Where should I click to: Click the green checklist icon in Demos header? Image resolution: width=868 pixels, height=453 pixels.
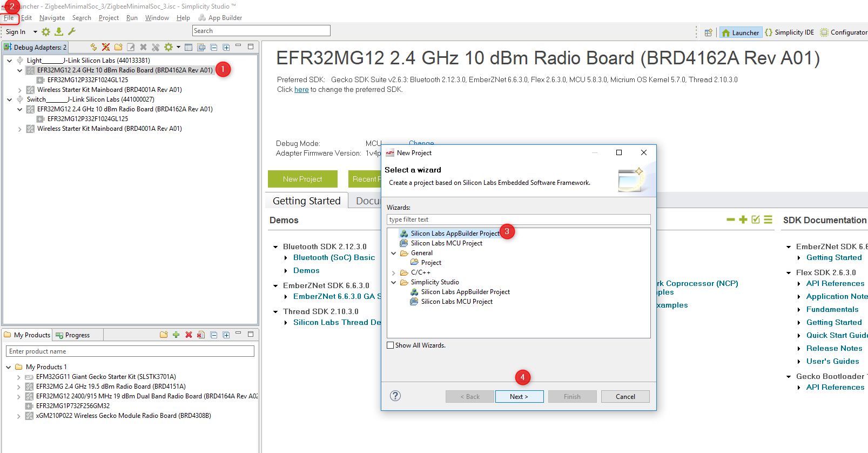coord(756,219)
